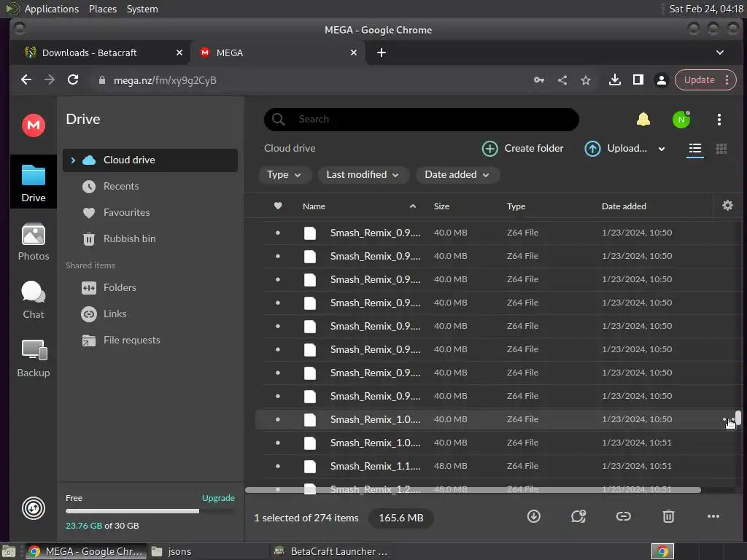Screen dimensions: 747x560
Task: Reload the page in Chrome
Action: point(73,79)
